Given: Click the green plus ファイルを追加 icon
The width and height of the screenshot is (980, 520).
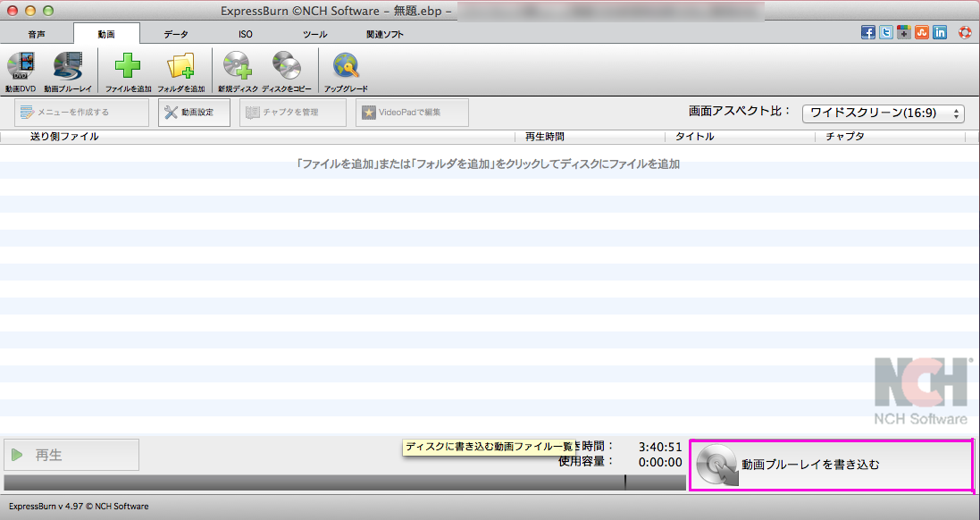Looking at the screenshot, I should pyautogui.click(x=128, y=71).
